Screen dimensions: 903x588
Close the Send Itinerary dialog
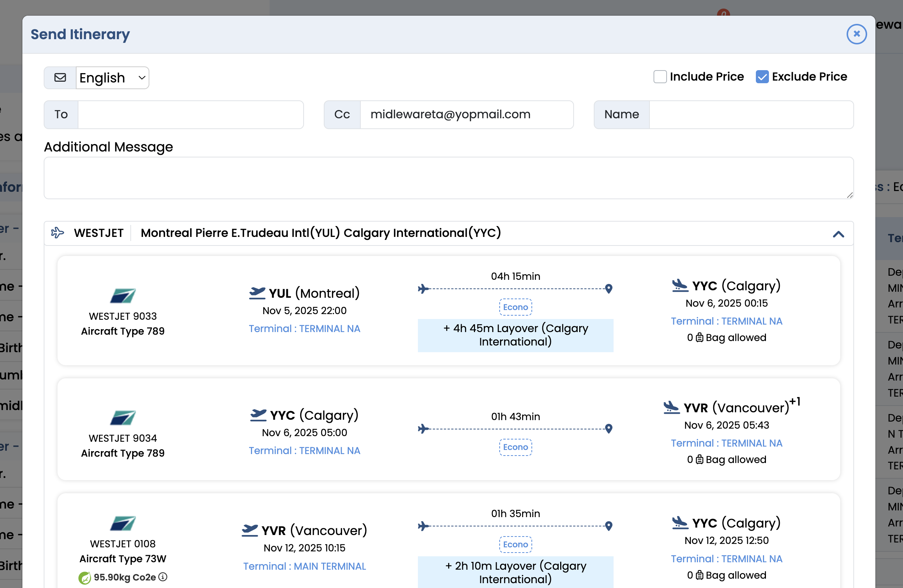[x=856, y=34]
